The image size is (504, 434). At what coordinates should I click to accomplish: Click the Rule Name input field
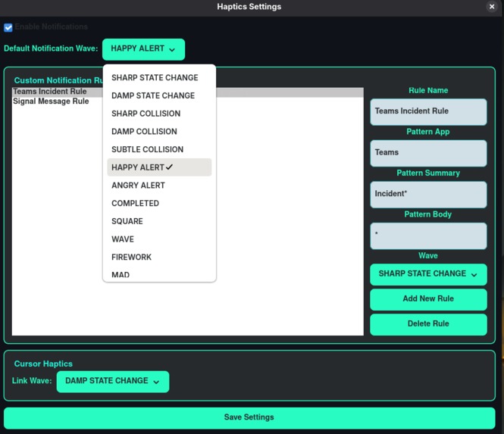pyautogui.click(x=428, y=111)
